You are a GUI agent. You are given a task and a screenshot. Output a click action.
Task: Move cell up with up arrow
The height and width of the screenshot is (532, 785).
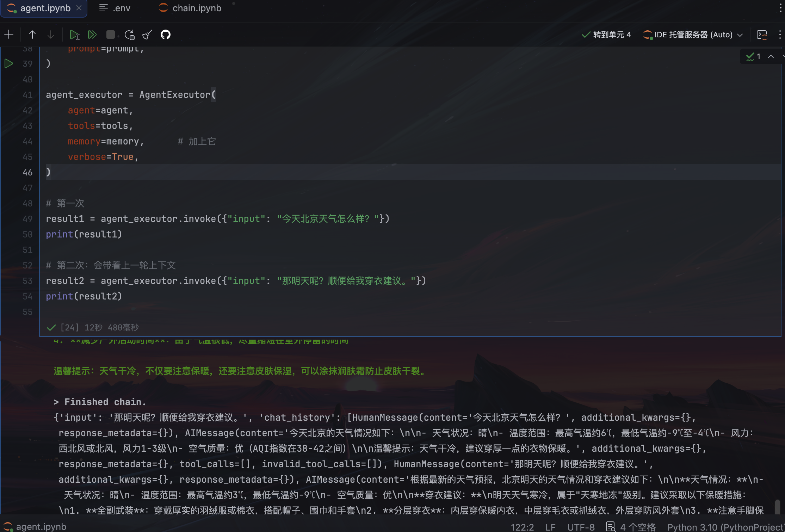[x=32, y=35]
